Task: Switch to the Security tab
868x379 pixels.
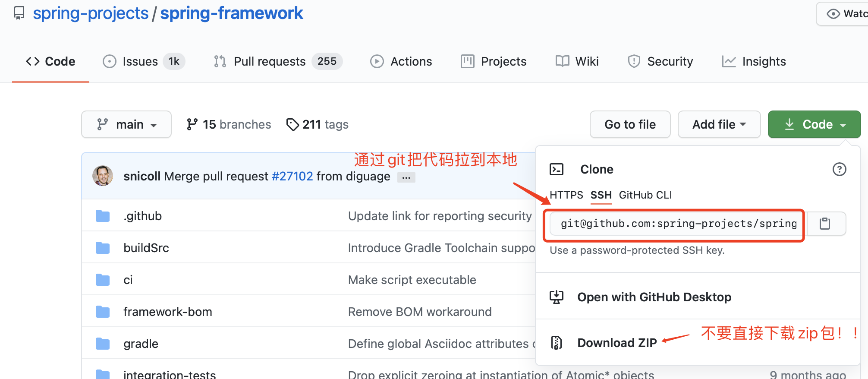Action: coord(660,61)
